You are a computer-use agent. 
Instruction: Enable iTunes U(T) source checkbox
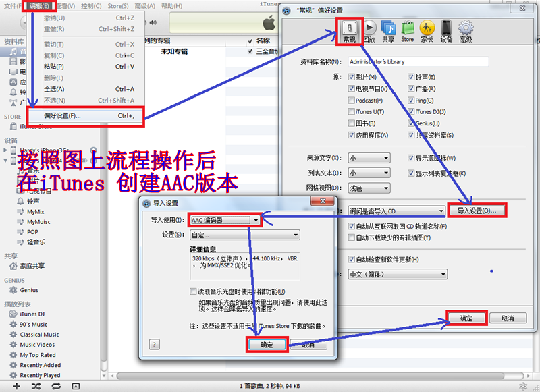pyautogui.click(x=351, y=111)
